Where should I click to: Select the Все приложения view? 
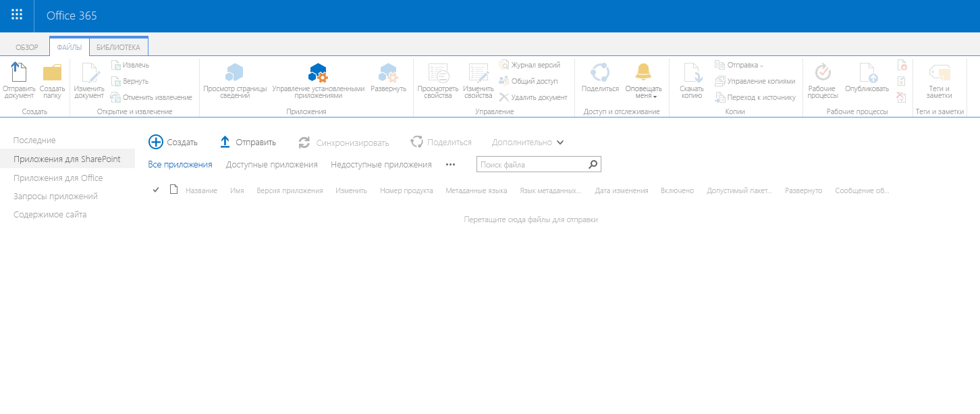point(180,164)
